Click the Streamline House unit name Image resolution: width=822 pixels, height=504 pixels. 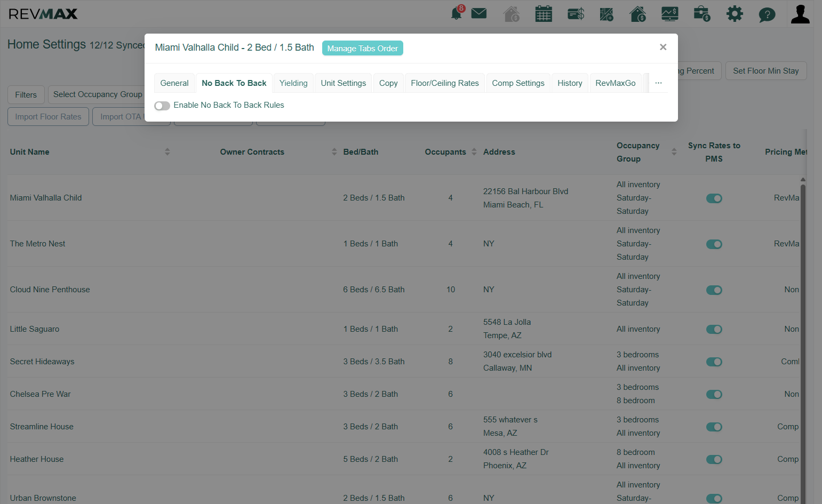(42, 427)
